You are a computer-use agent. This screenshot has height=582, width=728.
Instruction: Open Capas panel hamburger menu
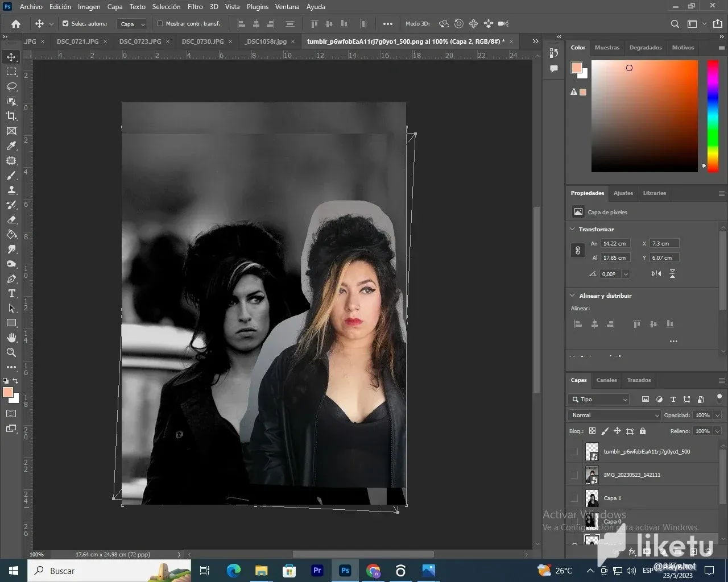[x=721, y=380]
